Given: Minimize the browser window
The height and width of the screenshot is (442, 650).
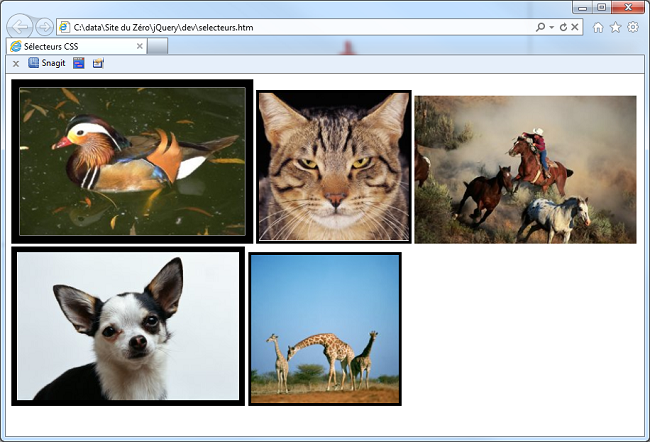Looking at the screenshot, I should (582, 7).
